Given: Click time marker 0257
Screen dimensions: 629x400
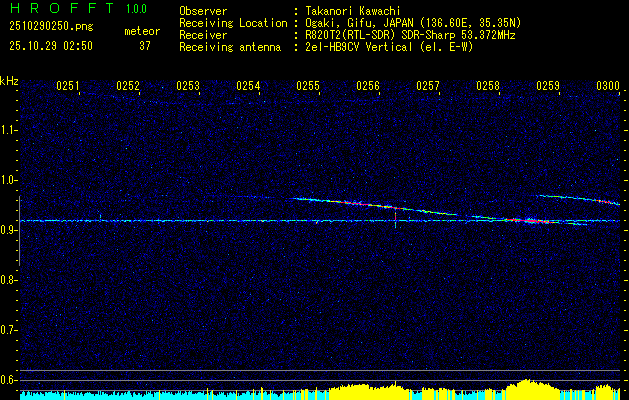Looking at the screenshot, I should coord(428,85).
